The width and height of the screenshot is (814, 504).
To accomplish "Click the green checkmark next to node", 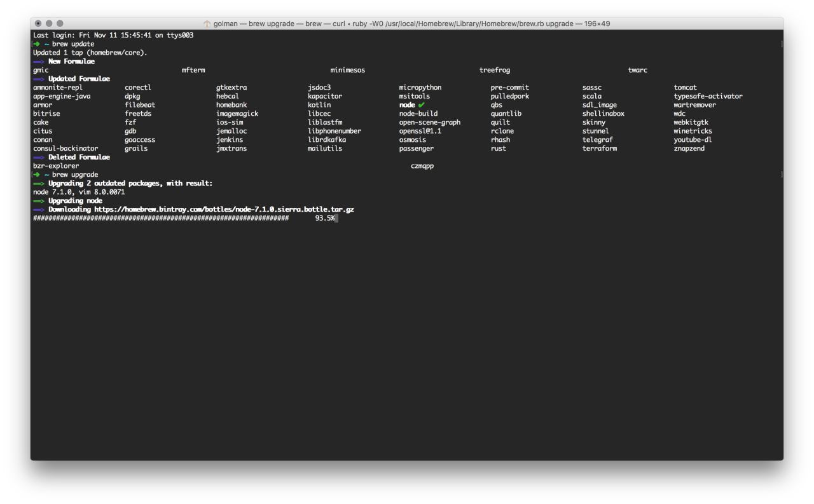I will tap(421, 105).
